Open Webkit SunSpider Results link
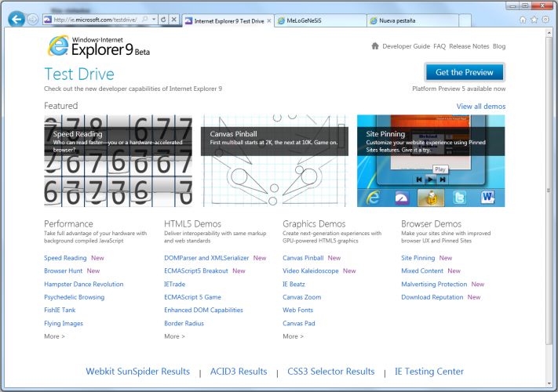 coord(137,372)
